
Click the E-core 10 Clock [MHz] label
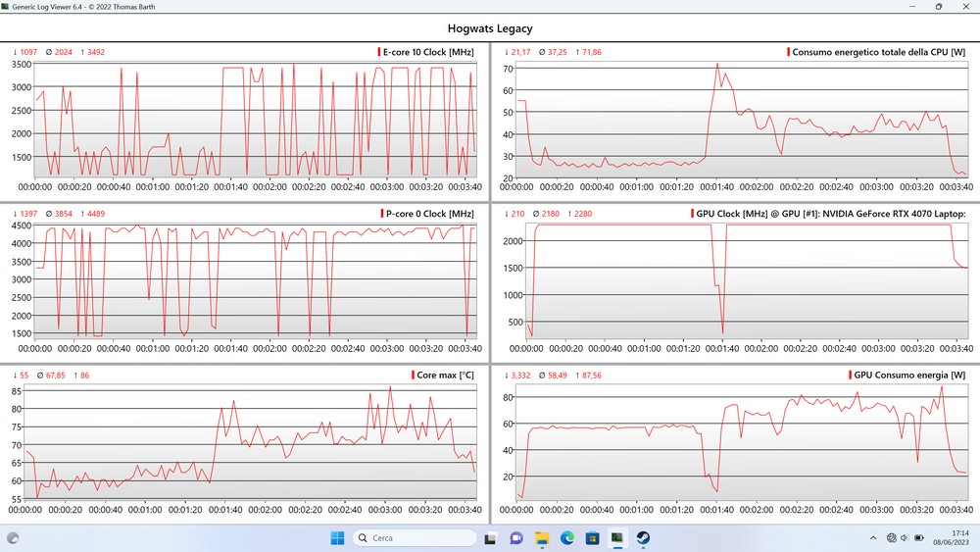click(x=428, y=52)
